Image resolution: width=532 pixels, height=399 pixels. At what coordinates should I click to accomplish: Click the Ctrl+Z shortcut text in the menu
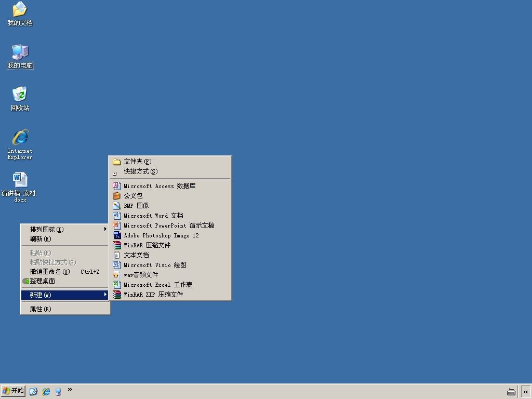pos(90,272)
